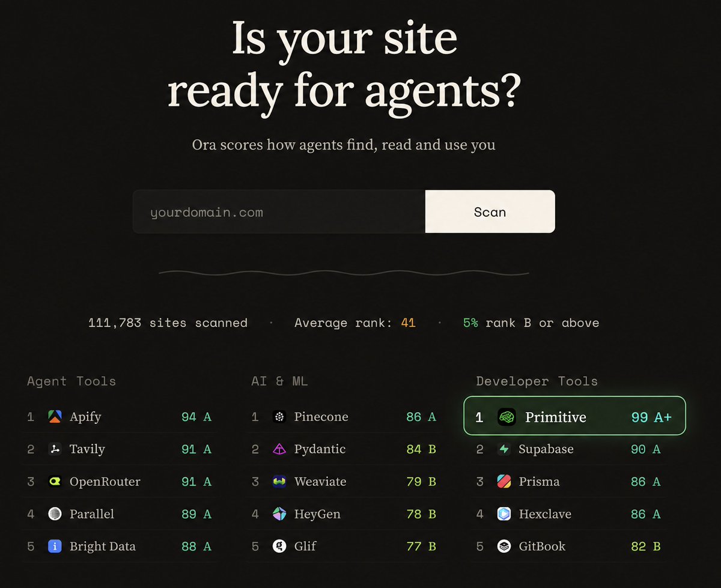Click Apify's 94 A score
This screenshot has width=721, height=588.
196,417
